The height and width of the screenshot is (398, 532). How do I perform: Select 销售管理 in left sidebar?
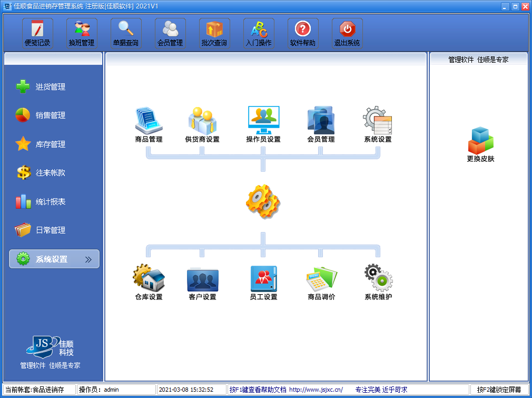click(x=50, y=115)
